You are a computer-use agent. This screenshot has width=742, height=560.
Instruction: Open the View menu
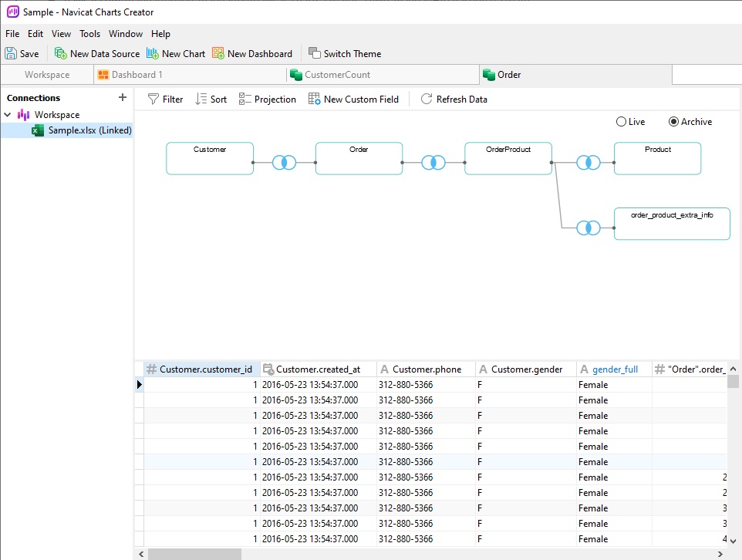(x=61, y=34)
